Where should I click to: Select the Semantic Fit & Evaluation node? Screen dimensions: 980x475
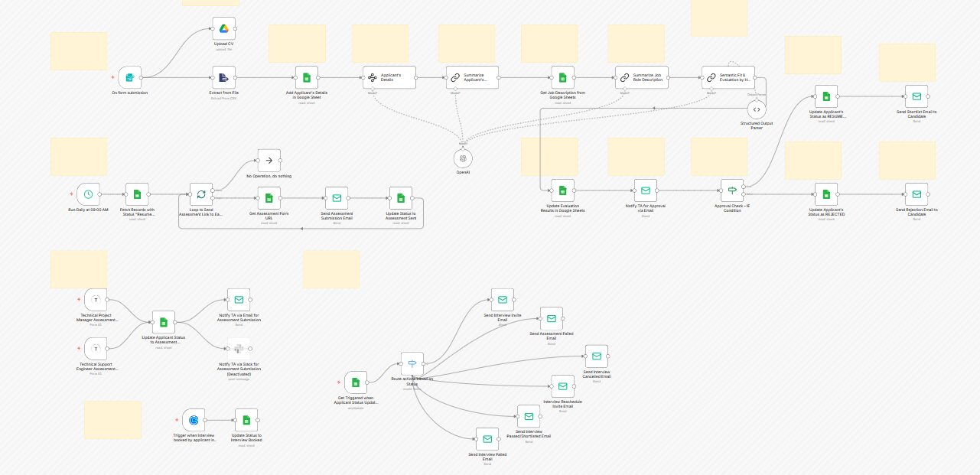pyautogui.click(x=728, y=77)
